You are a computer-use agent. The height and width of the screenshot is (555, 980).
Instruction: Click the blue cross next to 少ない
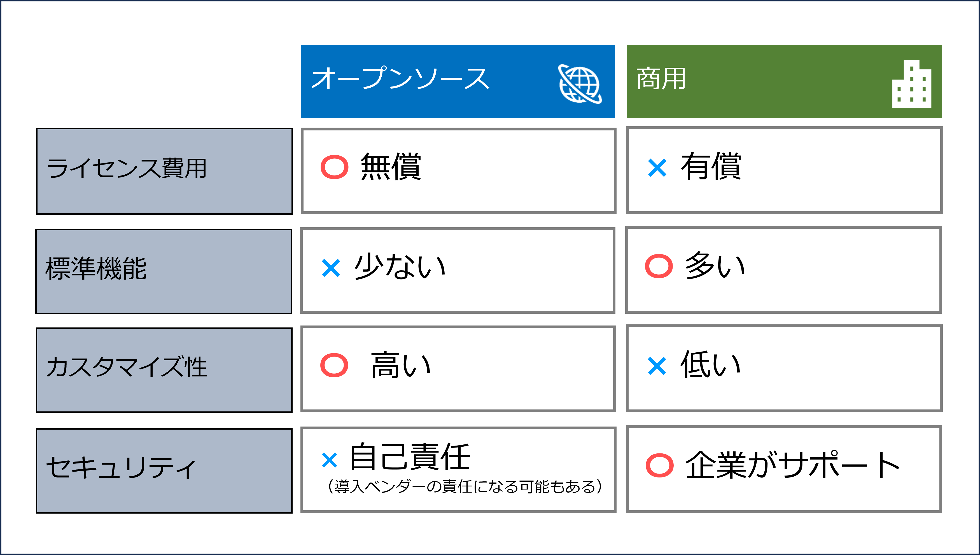(331, 268)
